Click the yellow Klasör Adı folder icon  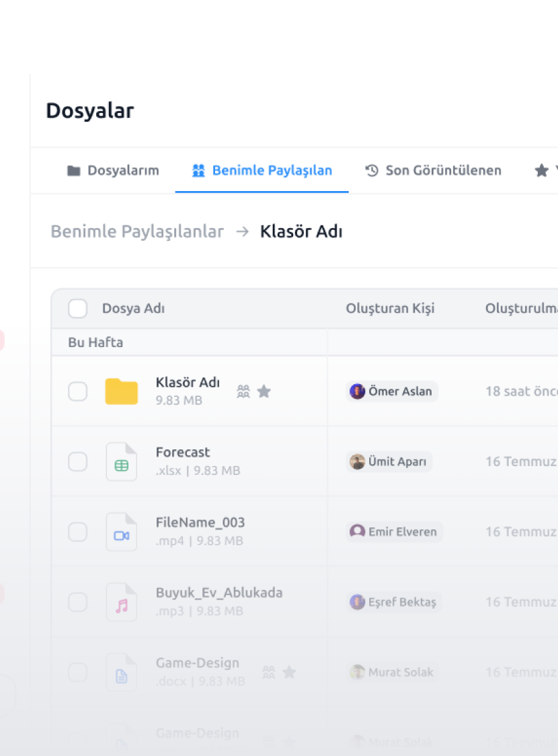(x=121, y=391)
